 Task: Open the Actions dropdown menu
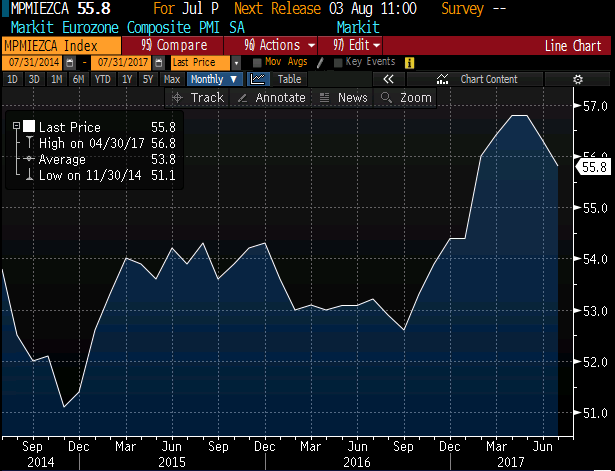pyautogui.click(x=282, y=45)
